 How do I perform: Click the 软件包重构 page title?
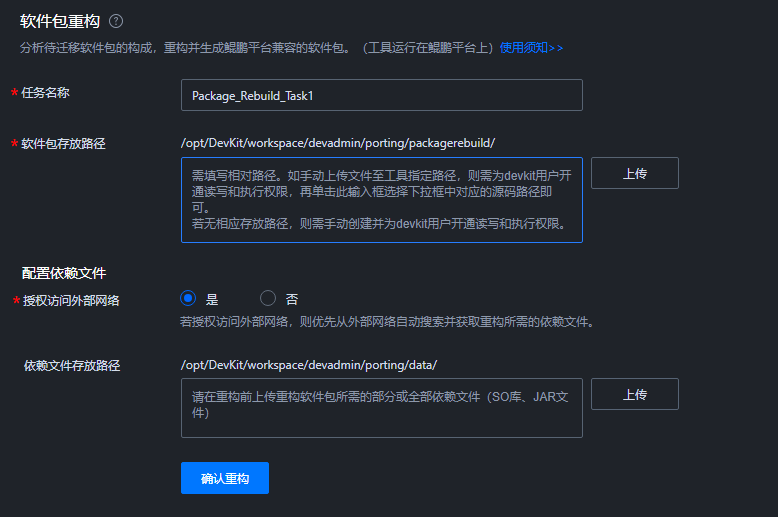[x=60, y=21]
